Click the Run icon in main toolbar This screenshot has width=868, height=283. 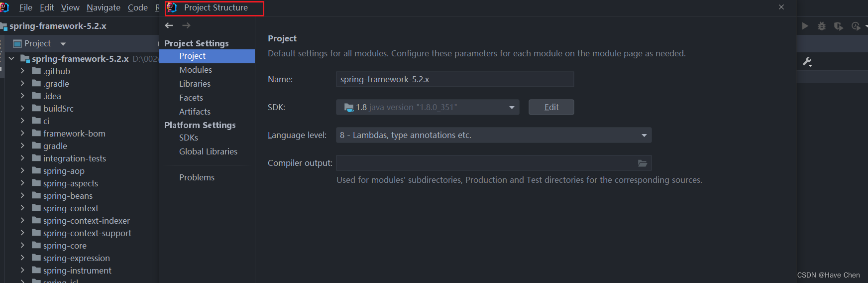click(805, 26)
